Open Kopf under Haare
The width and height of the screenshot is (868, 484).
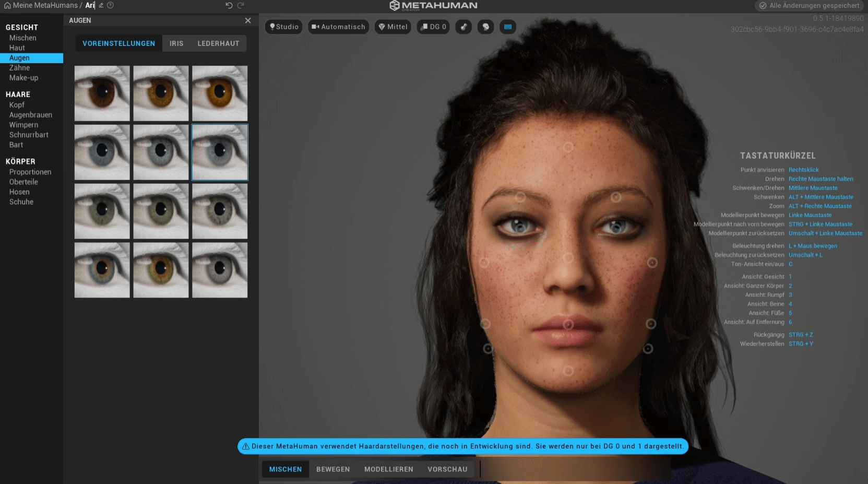(17, 105)
